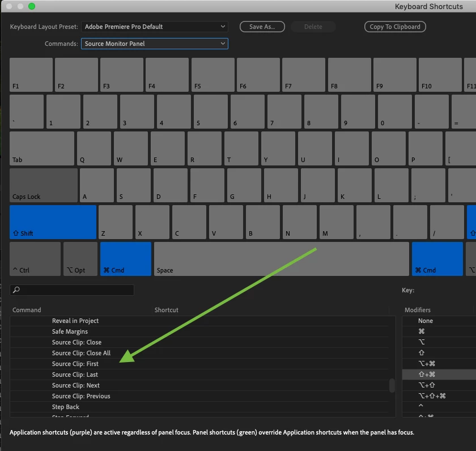Open the Commands dropdown showing Source Monitor Panel
The image size is (476, 451).
coord(155,44)
